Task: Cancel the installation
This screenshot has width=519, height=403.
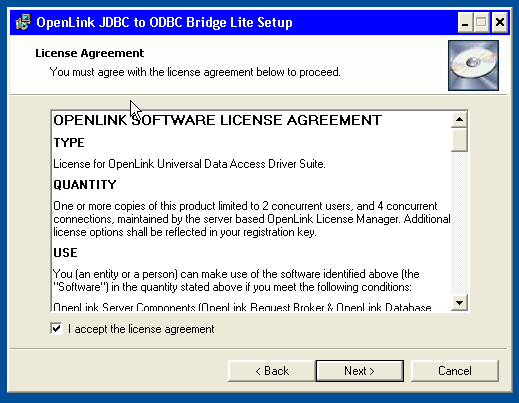Action: (455, 371)
